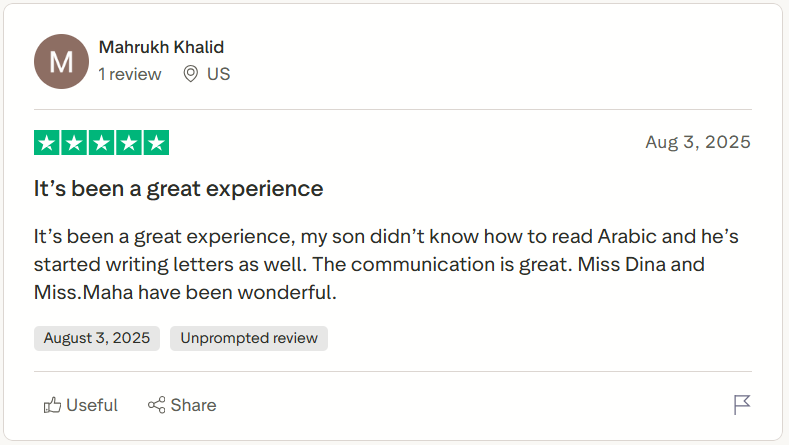Click the "1 review" count text
This screenshot has height=445, width=789.
coord(130,74)
